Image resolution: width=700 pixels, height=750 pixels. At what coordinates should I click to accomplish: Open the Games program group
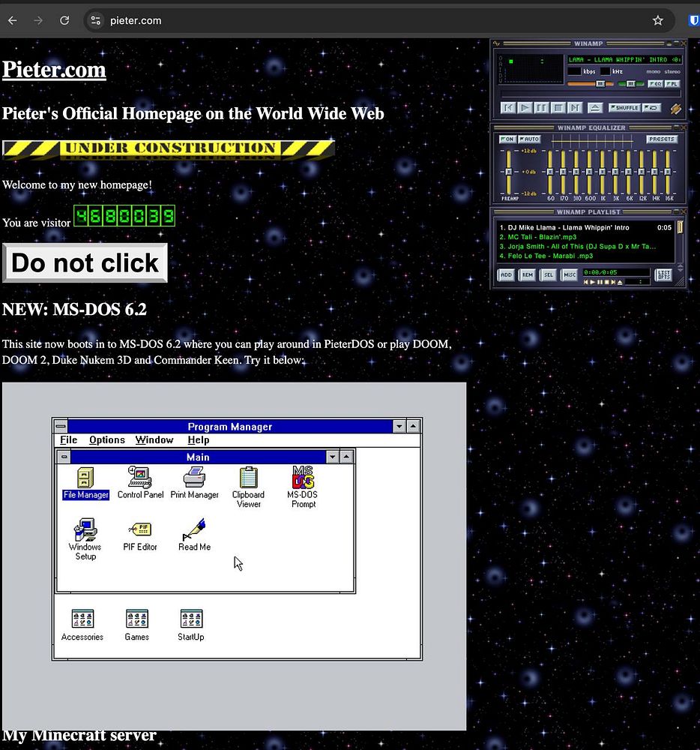[136, 625]
